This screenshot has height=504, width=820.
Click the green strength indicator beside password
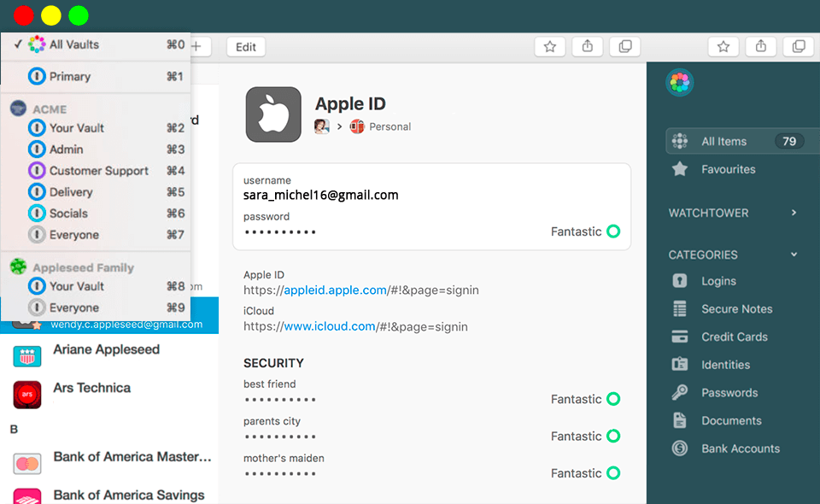(x=612, y=231)
